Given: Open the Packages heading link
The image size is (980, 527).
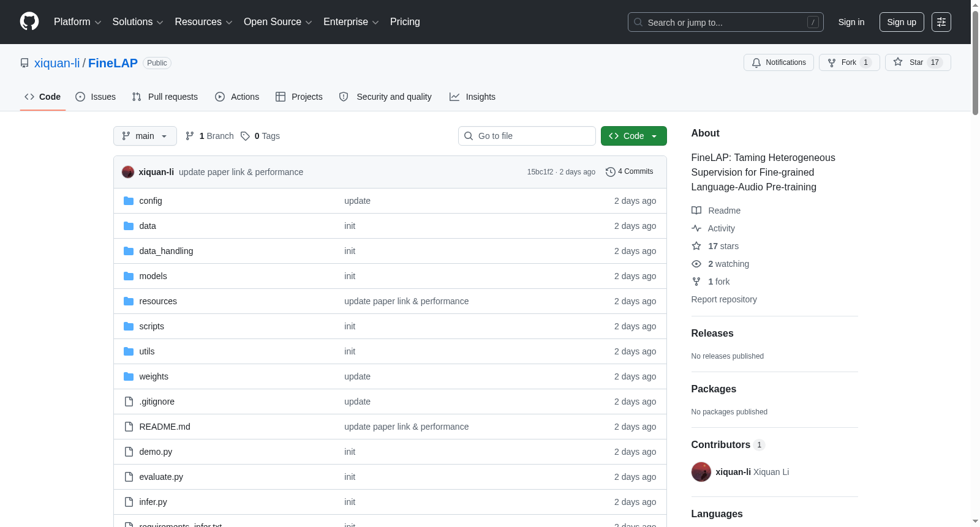Looking at the screenshot, I should [x=714, y=389].
